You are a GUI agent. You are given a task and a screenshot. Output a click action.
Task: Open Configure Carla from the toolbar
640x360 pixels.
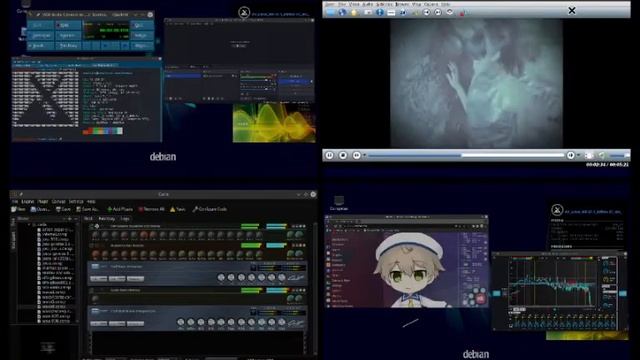pyautogui.click(x=210, y=209)
